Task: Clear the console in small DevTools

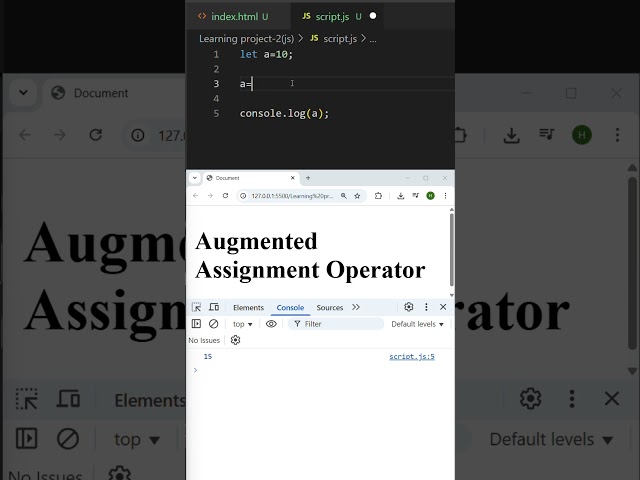Action: (213, 324)
